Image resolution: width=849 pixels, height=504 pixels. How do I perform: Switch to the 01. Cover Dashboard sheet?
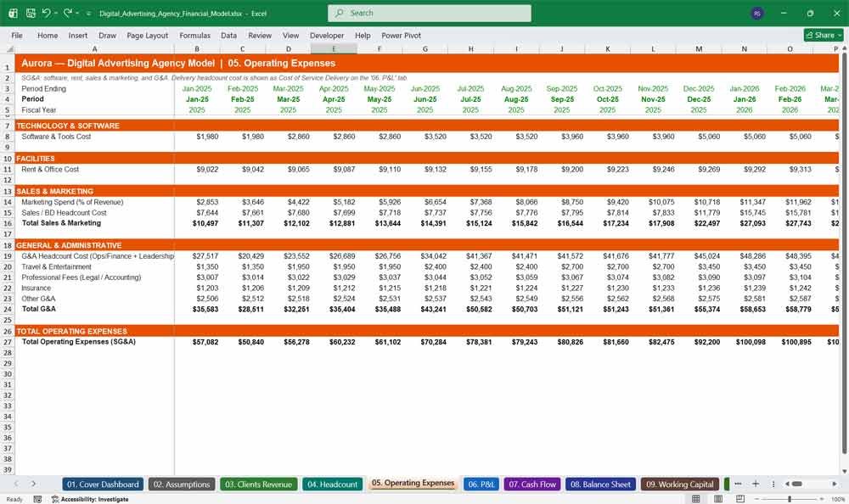click(x=103, y=484)
